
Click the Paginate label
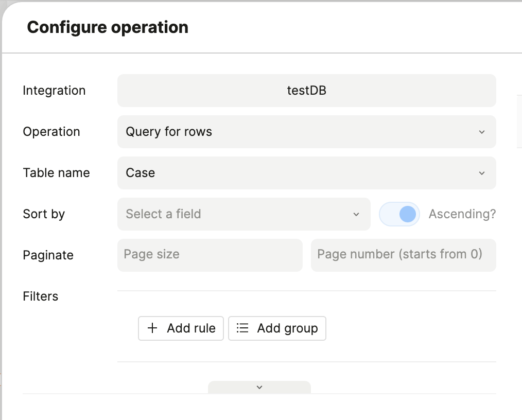pyautogui.click(x=48, y=255)
